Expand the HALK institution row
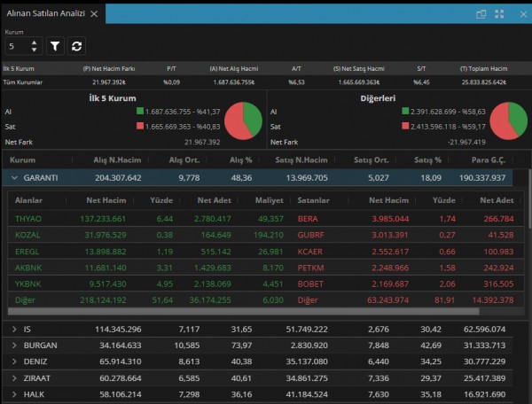Viewport: 532px width, 404px height. click(x=14, y=394)
